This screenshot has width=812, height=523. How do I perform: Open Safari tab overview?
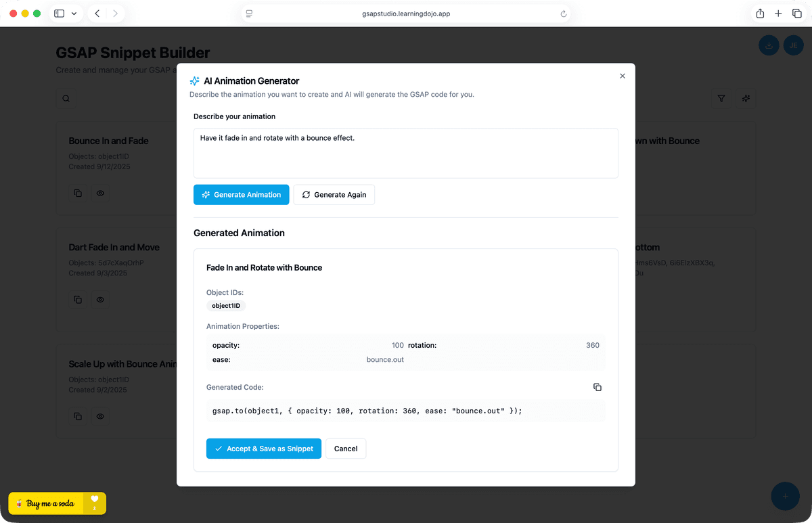click(796, 14)
